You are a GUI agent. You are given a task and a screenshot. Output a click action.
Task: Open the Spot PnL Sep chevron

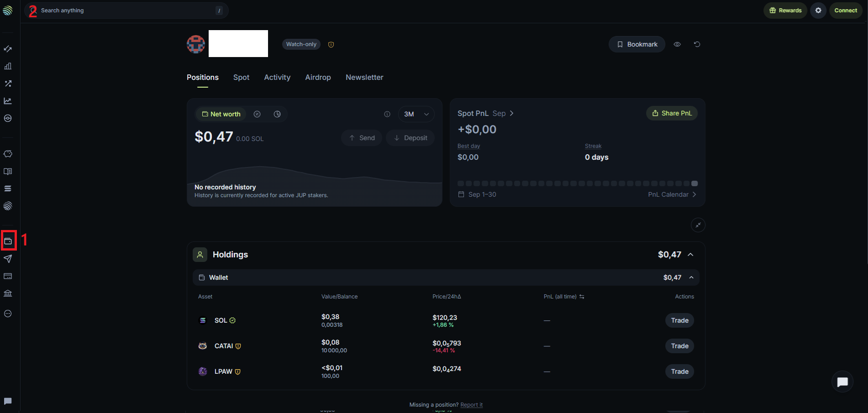511,113
